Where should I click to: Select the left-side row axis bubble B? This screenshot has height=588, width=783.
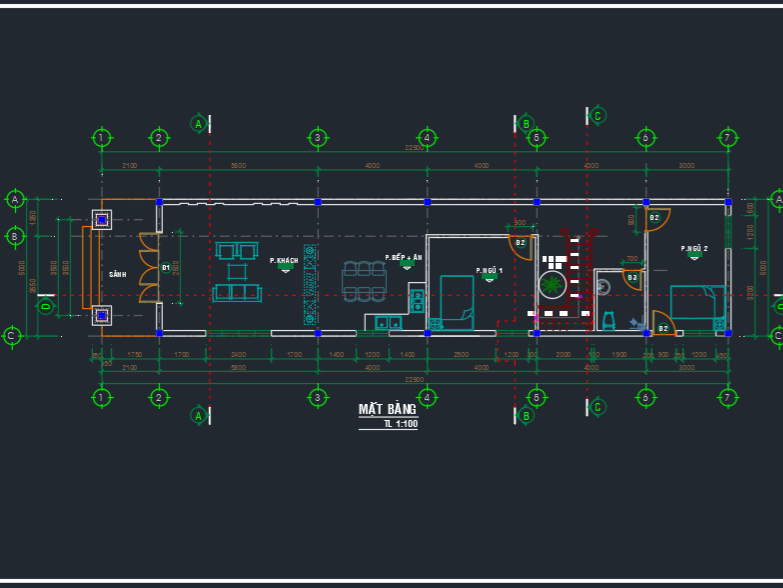pos(14,237)
